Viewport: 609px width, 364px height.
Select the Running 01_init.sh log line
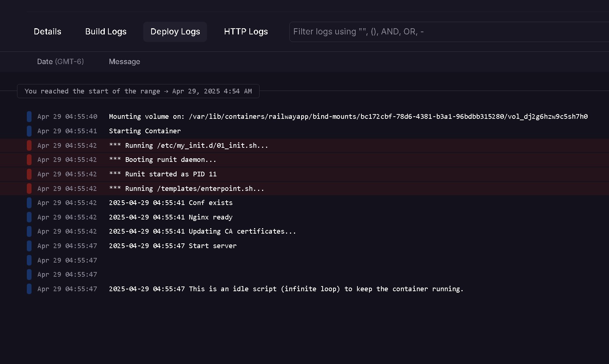click(x=304, y=146)
